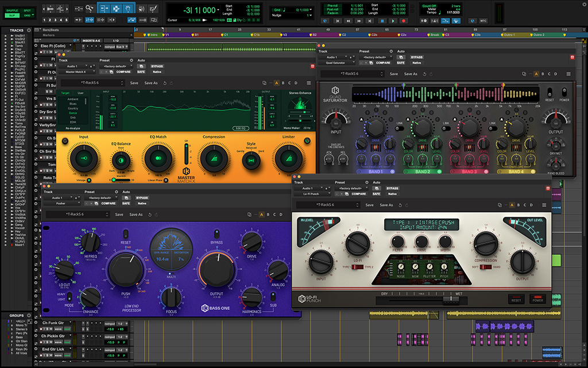Image resolution: width=588 pixels, height=368 pixels.
Task: Bypass the Quad Saturator plugin
Action: click(417, 57)
